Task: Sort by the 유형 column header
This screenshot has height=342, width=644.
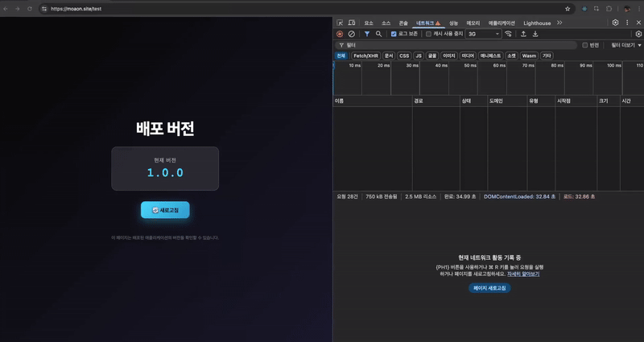Action: 541,101
